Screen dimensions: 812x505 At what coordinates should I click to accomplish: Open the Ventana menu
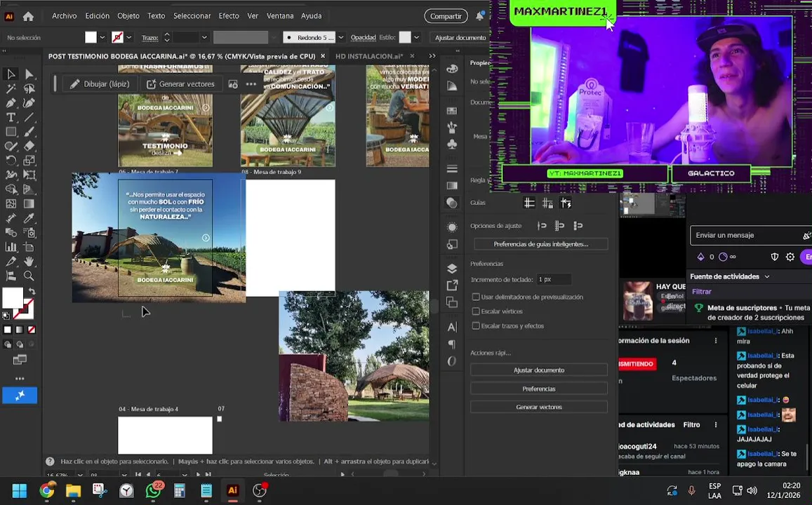pos(280,16)
